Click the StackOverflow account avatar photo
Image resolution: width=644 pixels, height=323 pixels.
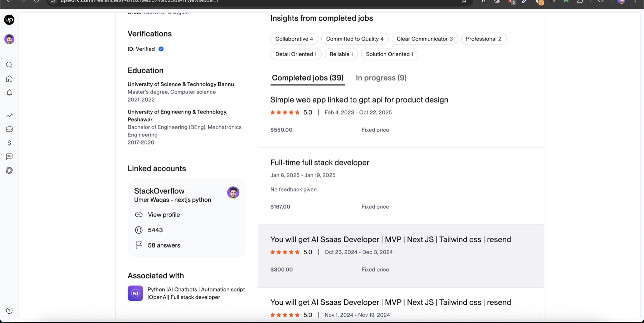click(x=233, y=192)
